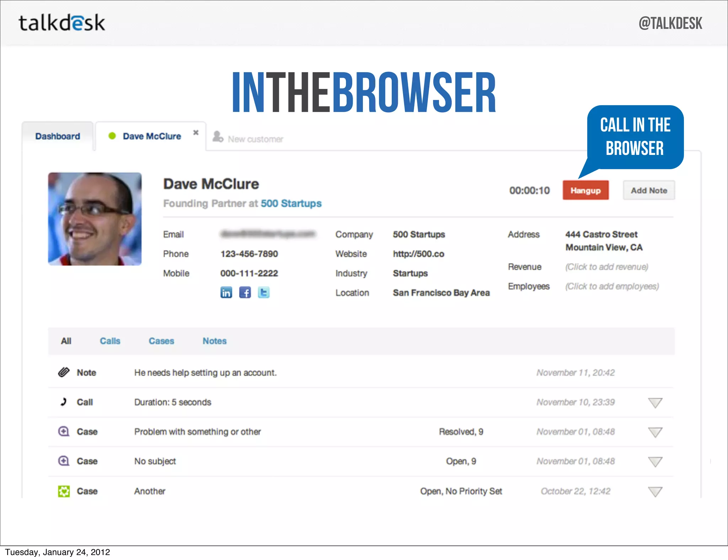Click the 'Open, No Priority Set' status
This screenshot has width=728, height=560.
461,491
